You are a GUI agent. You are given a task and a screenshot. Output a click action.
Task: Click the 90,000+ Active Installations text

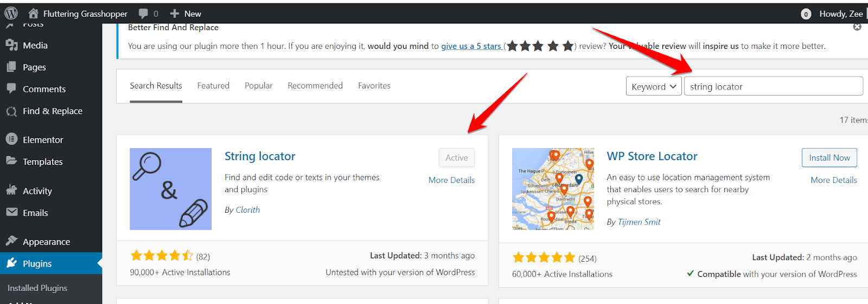point(180,272)
